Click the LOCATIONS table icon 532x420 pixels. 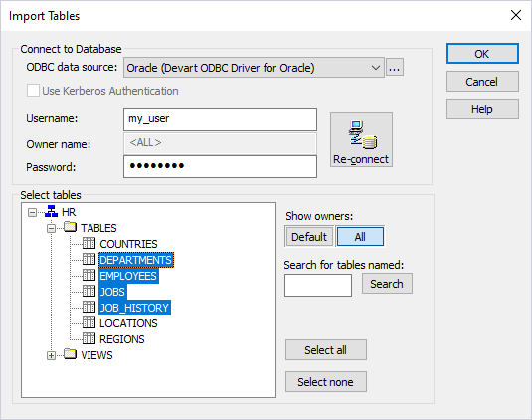[89, 322]
